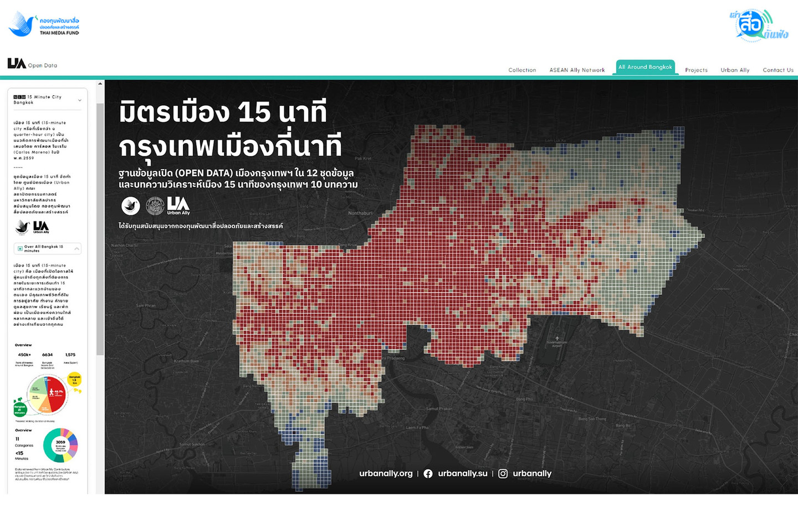The width and height of the screenshot is (798, 532).
Task: Click the Bang Phli map label
Action: tap(524, 399)
